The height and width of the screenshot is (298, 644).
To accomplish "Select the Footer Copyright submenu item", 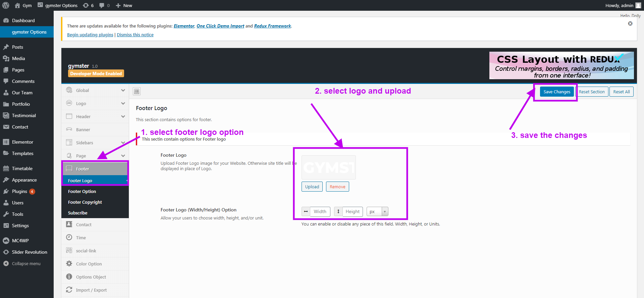I will pyautogui.click(x=85, y=202).
